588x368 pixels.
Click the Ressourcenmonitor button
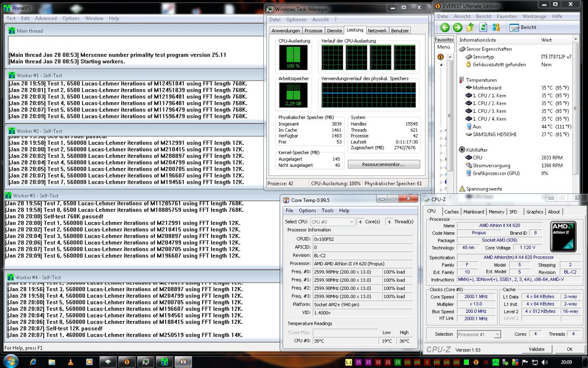[384, 164]
